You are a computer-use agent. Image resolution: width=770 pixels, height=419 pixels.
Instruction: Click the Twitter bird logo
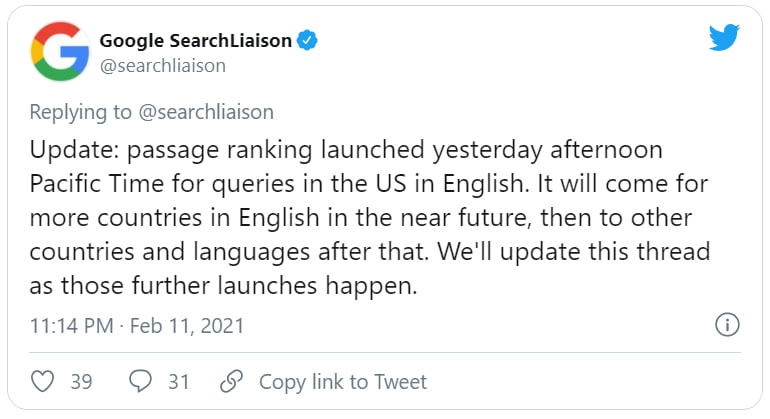[x=724, y=39]
